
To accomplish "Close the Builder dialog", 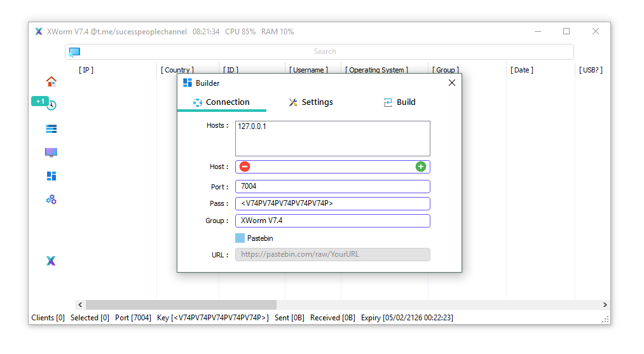I will click(x=452, y=83).
